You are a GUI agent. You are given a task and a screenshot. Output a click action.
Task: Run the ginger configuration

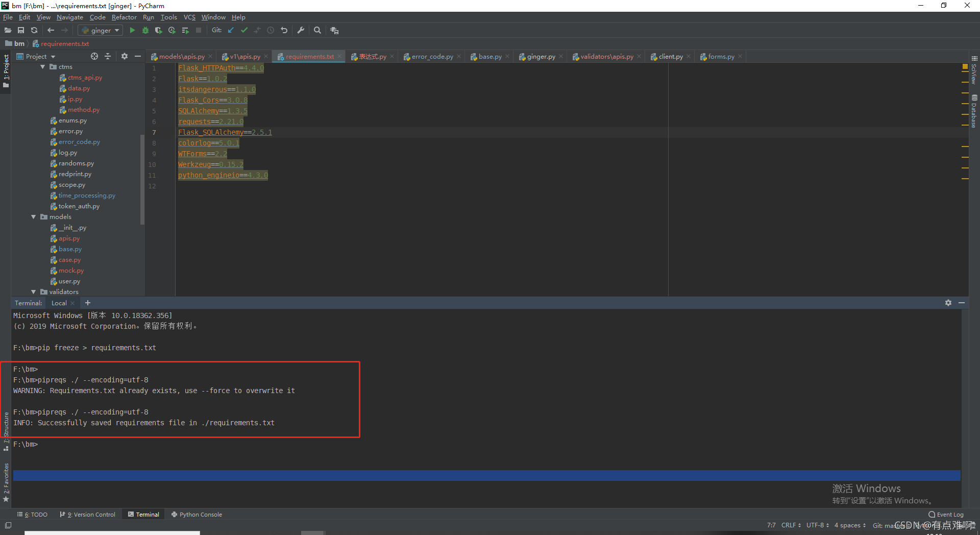(132, 30)
